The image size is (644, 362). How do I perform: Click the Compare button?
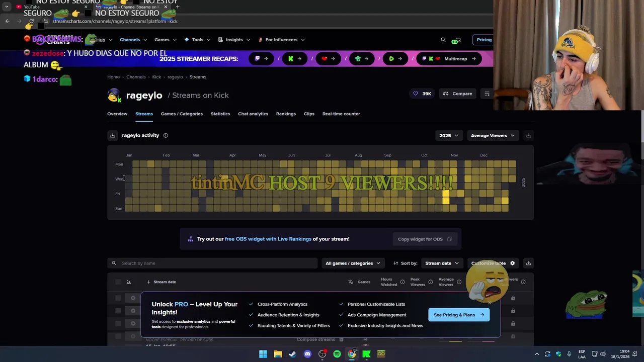pyautogui.click(x=457, y=94)
